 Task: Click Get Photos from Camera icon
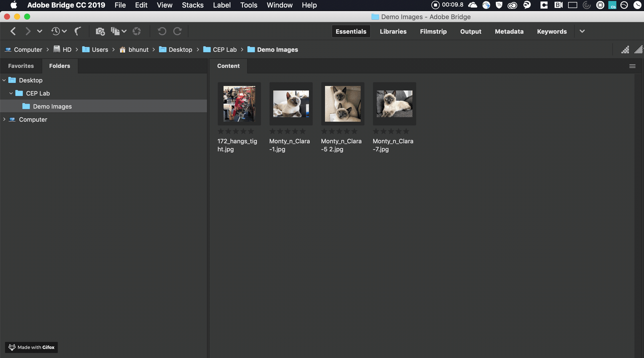pyautogui.click(x=100, y=31)
